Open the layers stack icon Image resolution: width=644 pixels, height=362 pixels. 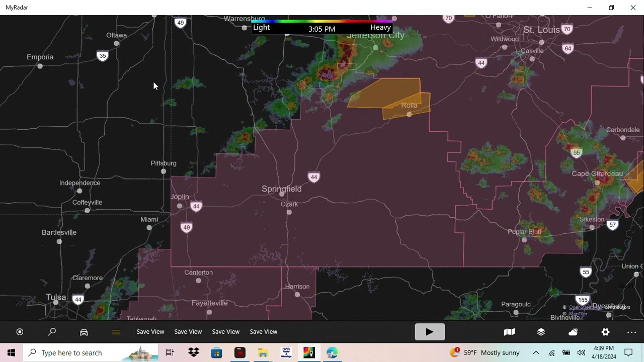[x=541, y=332]
